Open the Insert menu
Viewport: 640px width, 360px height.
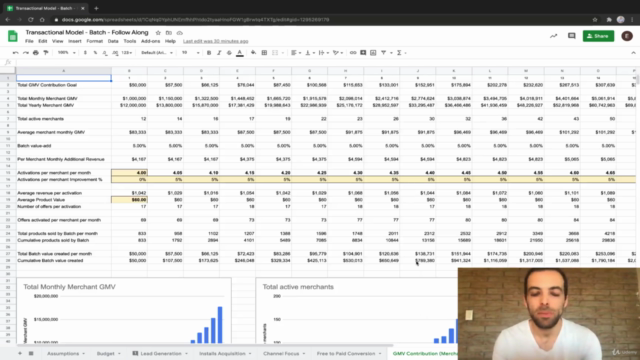click(x=75, y=41)
